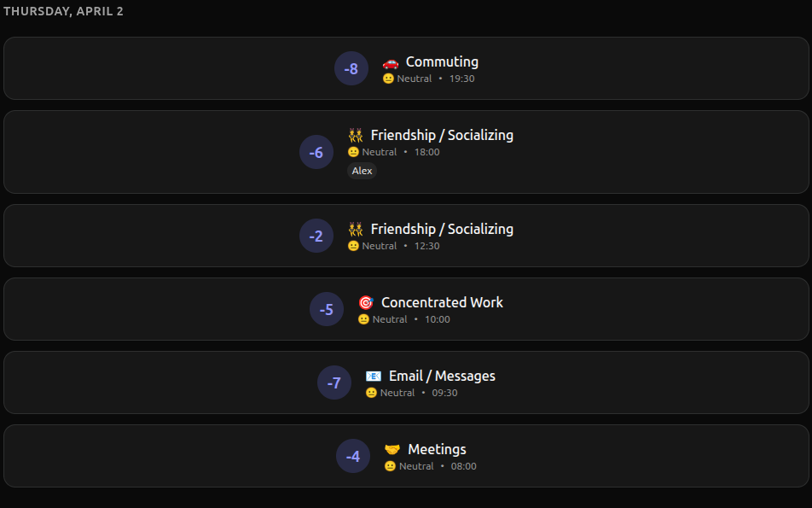Click the Neutral mood emoji under Meetings
Viewport: 812px width, 508px height.
coord(388,466)
